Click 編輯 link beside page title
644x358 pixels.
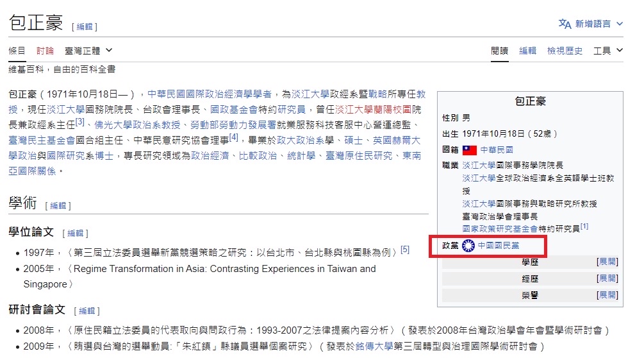pyautogui.click(x=85, y=27)
